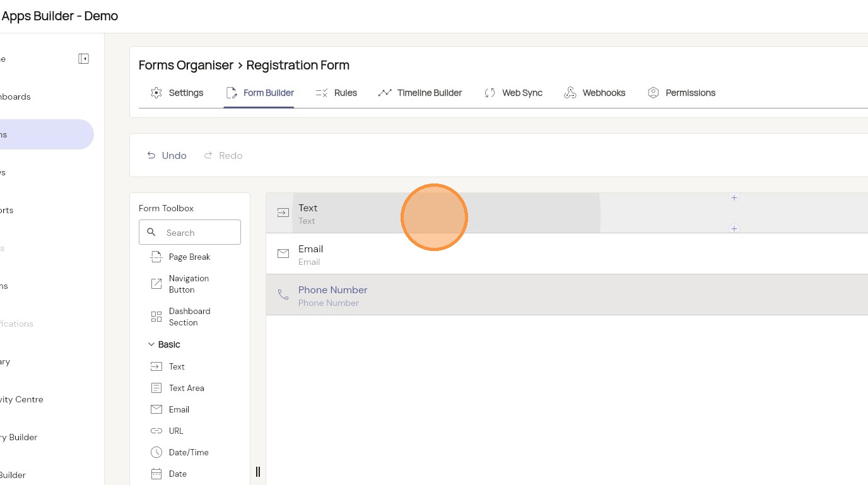Screen dimensions: 868x485
Task: Collapse the Basic toolbox section
Action: tap(151, 344)
